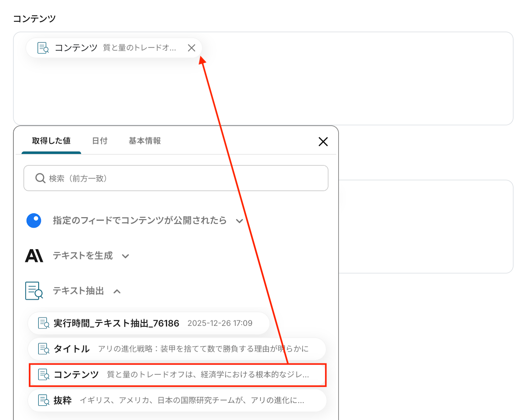The image size is (522, 420).
Task: Click the icon on the コンテンツ list row
Action: (44, 375)
